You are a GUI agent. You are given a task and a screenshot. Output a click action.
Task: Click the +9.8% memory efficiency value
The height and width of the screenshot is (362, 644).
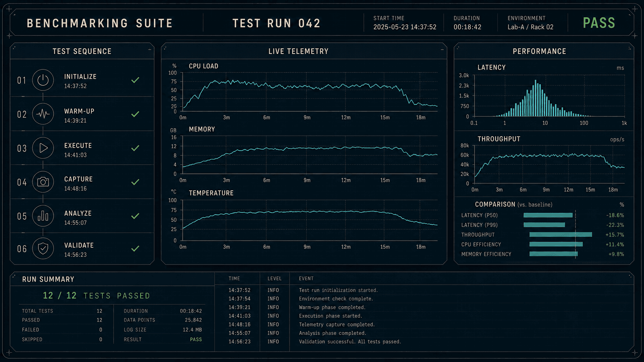click(616, 254)
